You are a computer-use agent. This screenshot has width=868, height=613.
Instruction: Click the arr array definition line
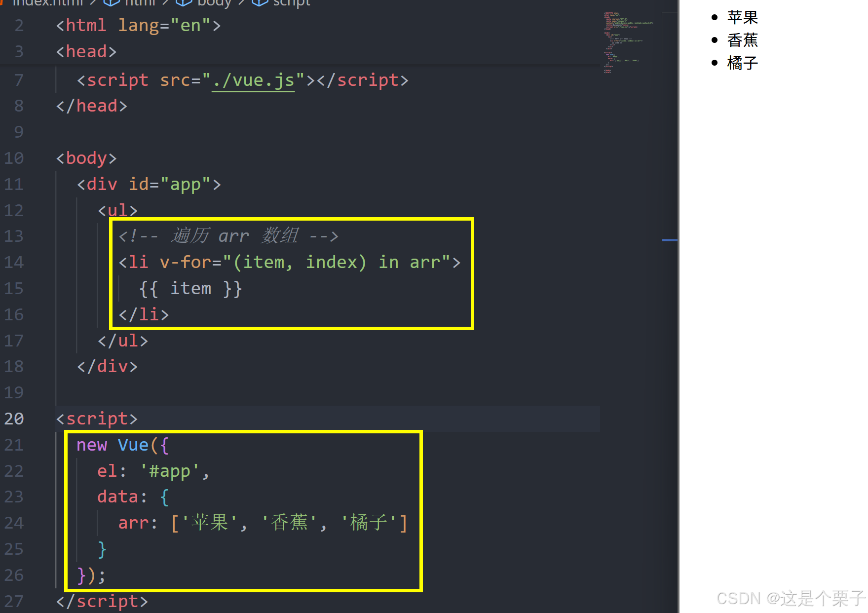tap(263, 523)
